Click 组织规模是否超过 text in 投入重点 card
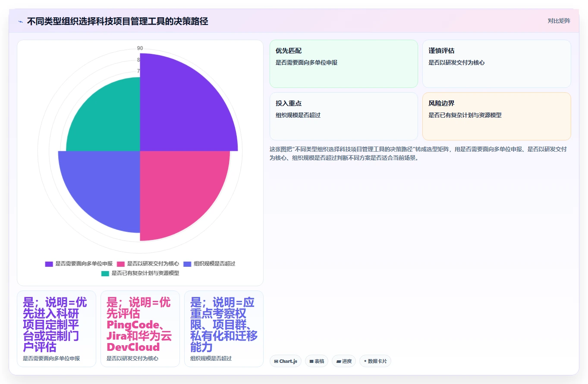 [298, 115]
